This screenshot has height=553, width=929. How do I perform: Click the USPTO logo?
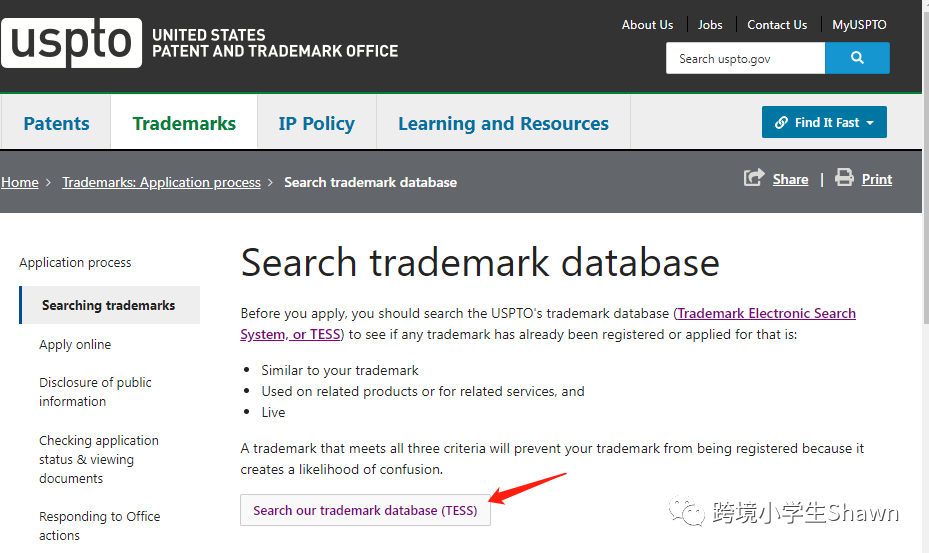(71, 43)
